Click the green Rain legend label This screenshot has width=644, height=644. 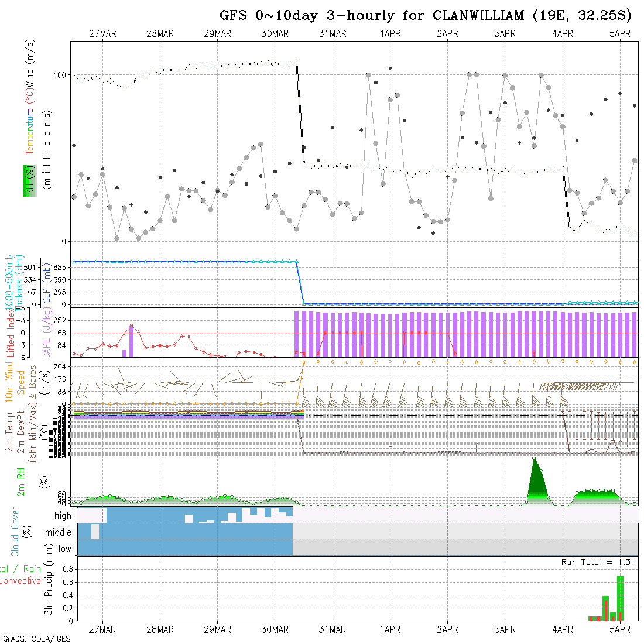point(32,569)
